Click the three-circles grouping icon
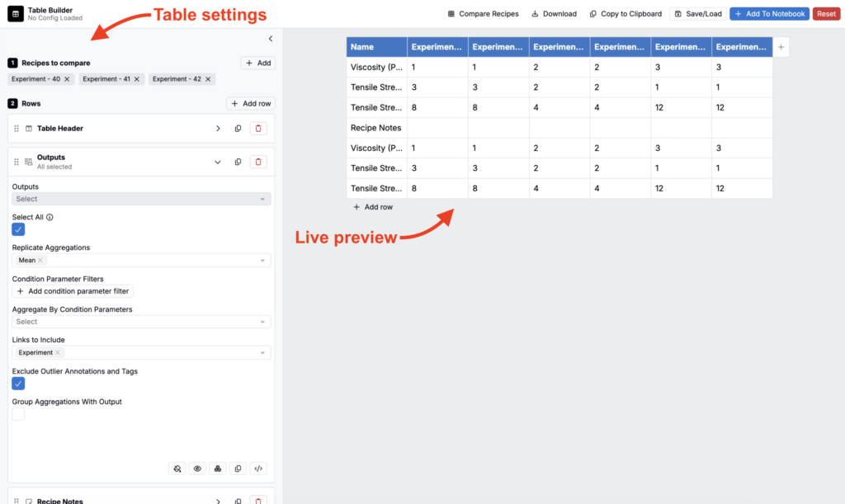845x504 pixels. (218, 469)
